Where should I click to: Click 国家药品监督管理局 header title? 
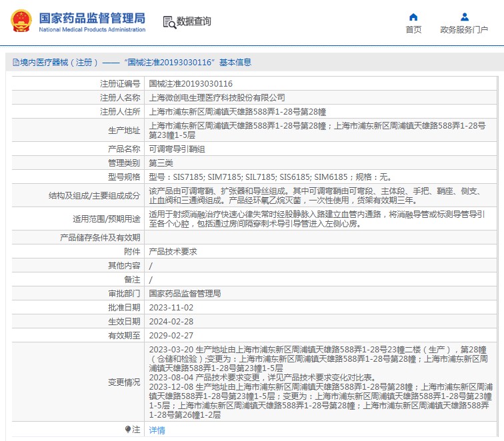click(x=92, y=18)
